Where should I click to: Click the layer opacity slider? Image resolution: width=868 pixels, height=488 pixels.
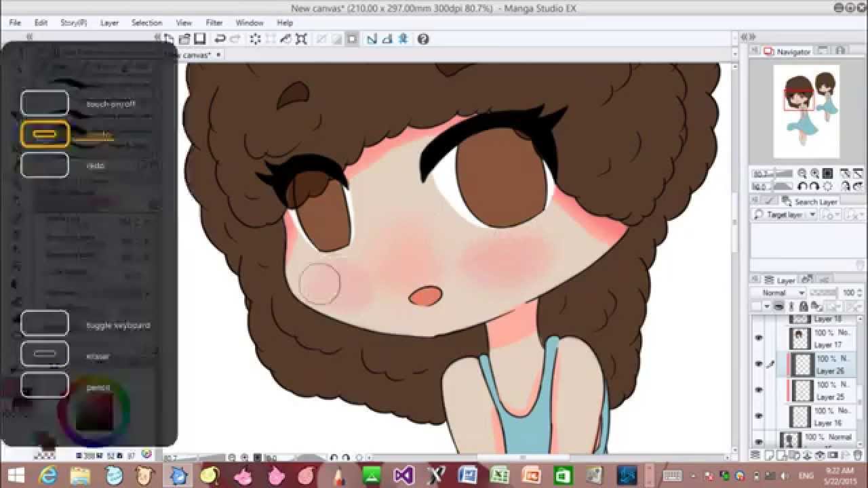coord(823,293)
